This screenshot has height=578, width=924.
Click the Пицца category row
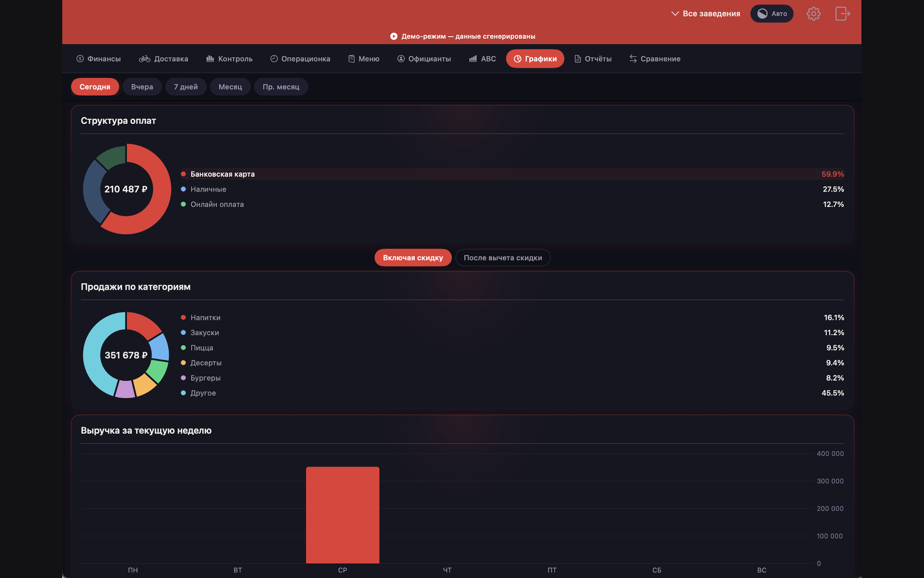512,347
